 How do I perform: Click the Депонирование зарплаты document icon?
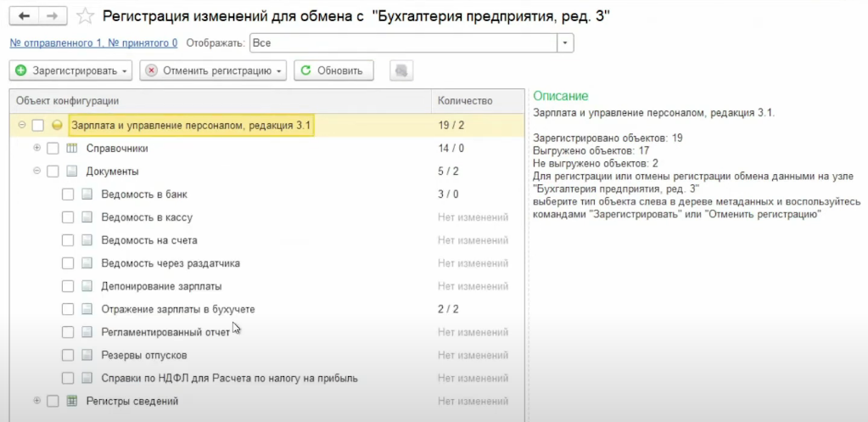coord(87,286)
